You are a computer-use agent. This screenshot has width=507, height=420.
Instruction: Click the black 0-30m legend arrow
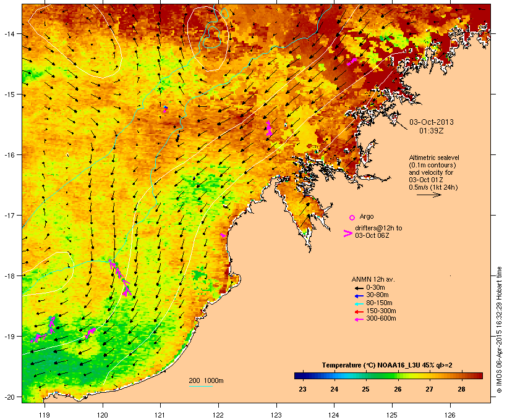point(359,288)
